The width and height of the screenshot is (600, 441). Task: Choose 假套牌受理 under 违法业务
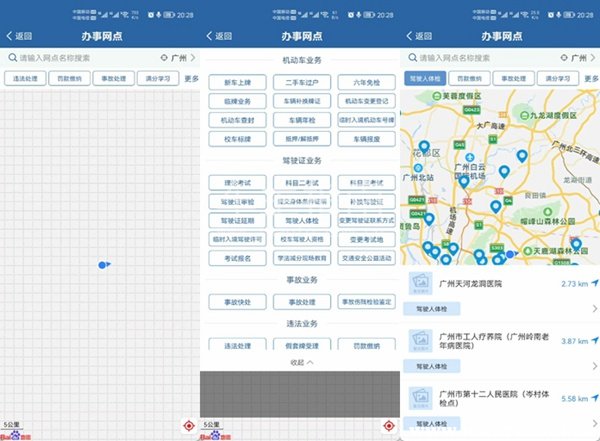300,343
